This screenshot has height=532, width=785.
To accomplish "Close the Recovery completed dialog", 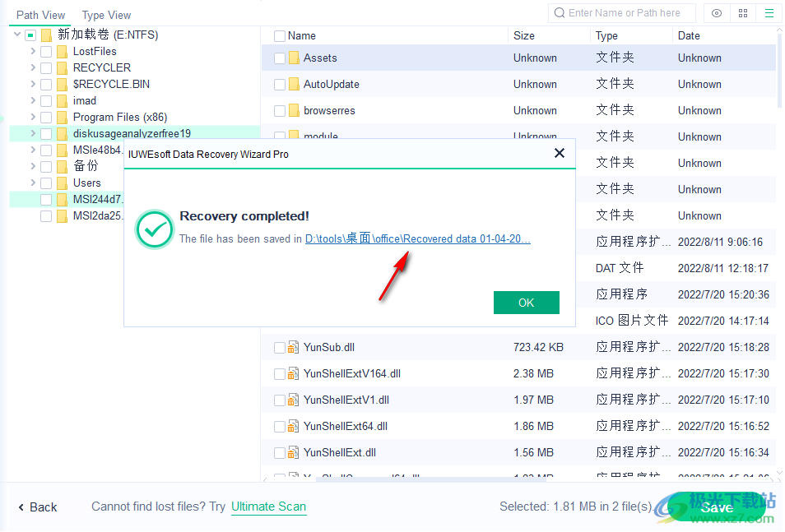I will tap(560, 153).
